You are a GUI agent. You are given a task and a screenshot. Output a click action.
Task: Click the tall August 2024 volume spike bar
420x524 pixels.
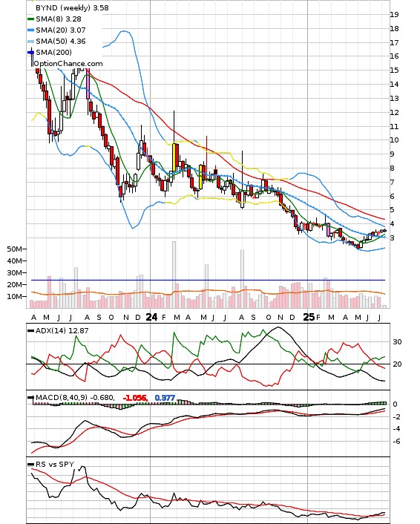tap(242, 279)
